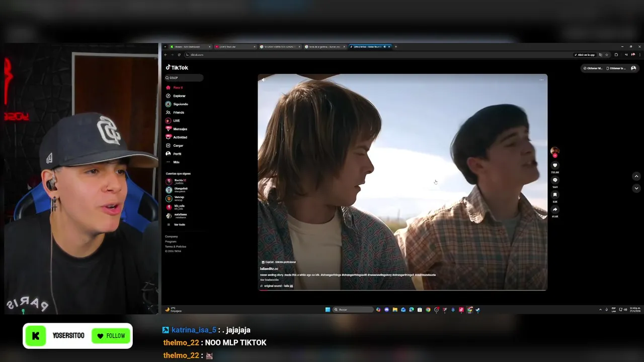The image size is (644, 362).
Task: Show hidden system tray icons
Action: 600,310
